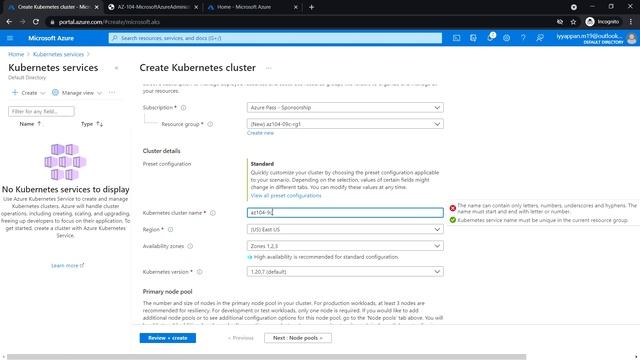Image resolution: width=640 pixels, height=360 pixels.
Task: Close the AZ-104 browser tab
Action: (x=196, y=7)
